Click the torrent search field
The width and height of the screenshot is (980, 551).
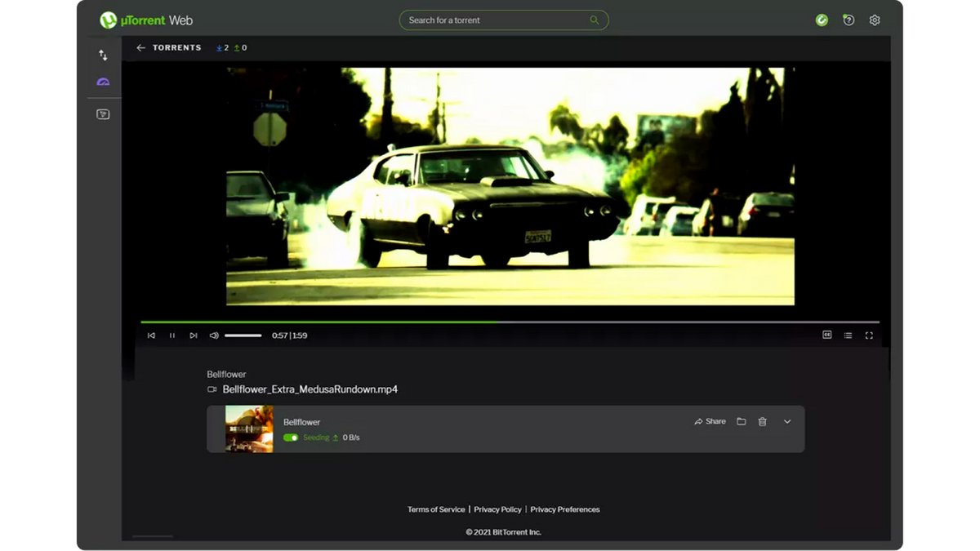503,20
